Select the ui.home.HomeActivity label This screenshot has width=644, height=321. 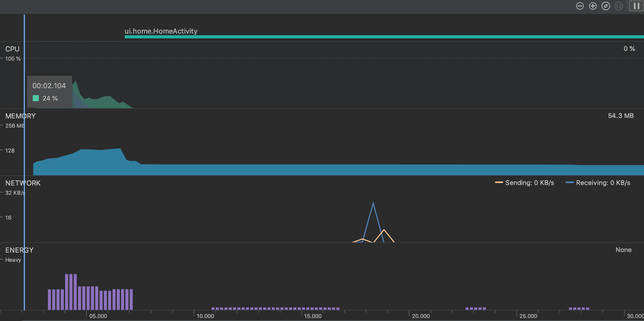coord(161,31)
